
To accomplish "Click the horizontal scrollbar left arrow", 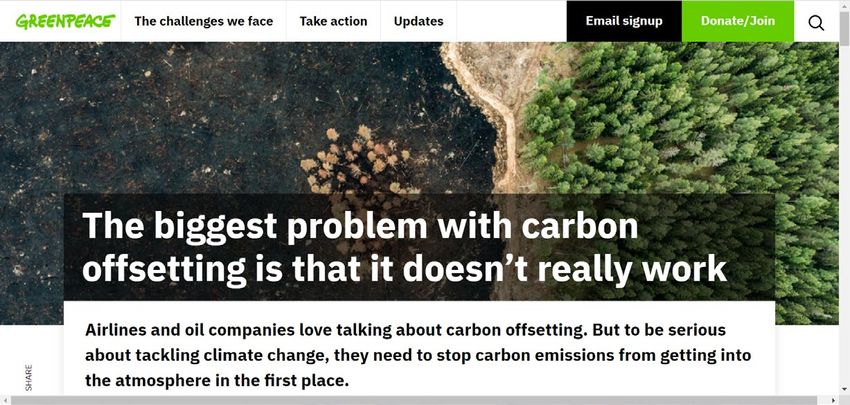I will (x=5, y=400).
